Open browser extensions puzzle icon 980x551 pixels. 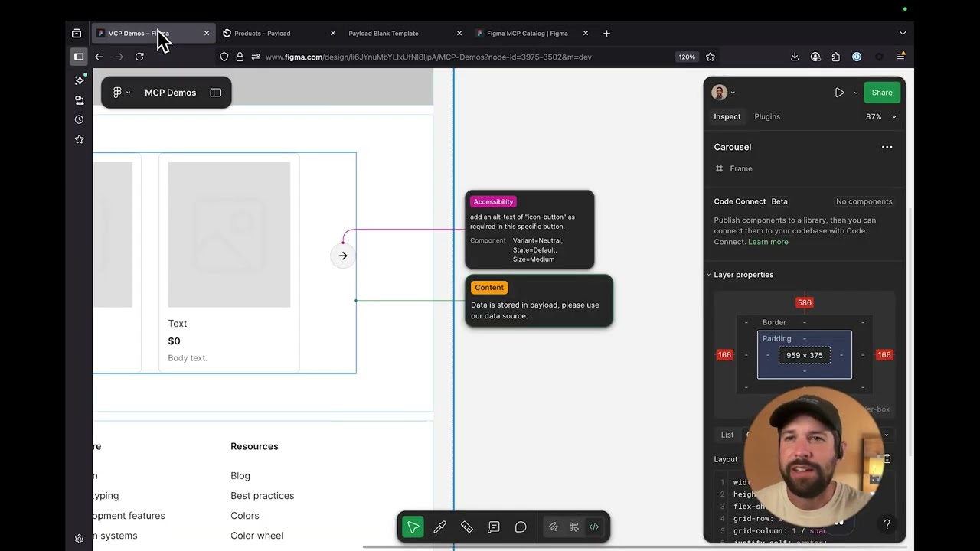836,57
